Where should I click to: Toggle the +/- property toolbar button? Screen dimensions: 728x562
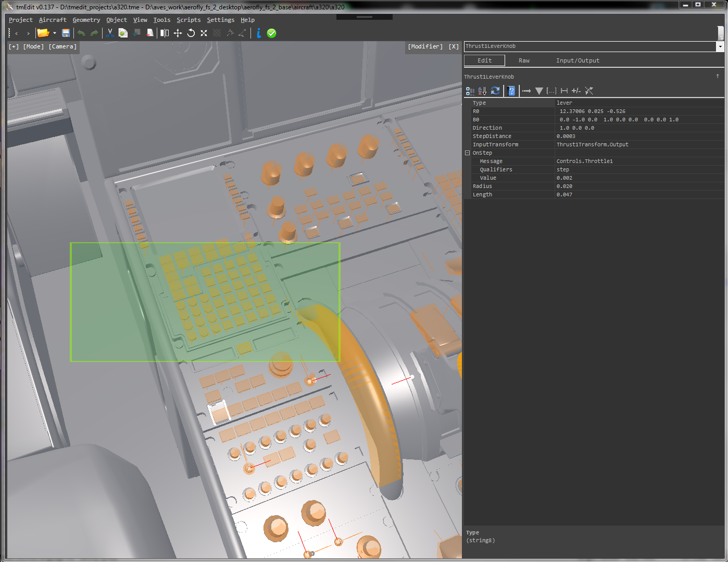[576, 91]
